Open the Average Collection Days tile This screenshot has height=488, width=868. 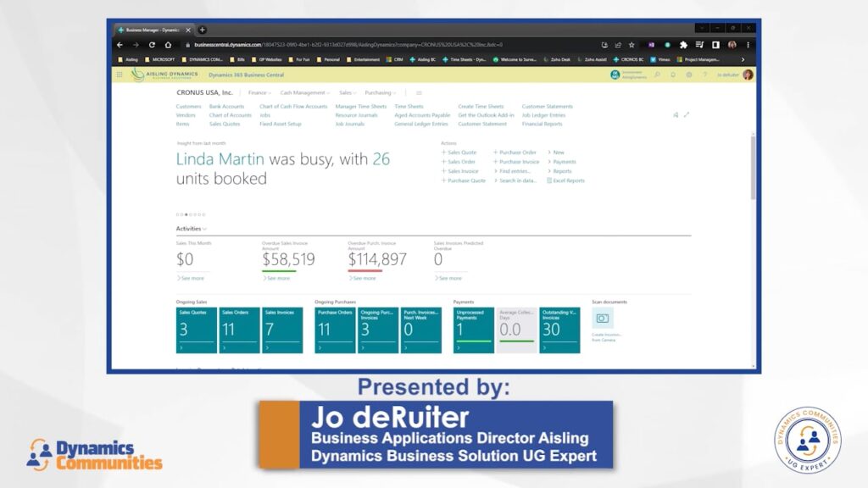[x=516, y=330]
